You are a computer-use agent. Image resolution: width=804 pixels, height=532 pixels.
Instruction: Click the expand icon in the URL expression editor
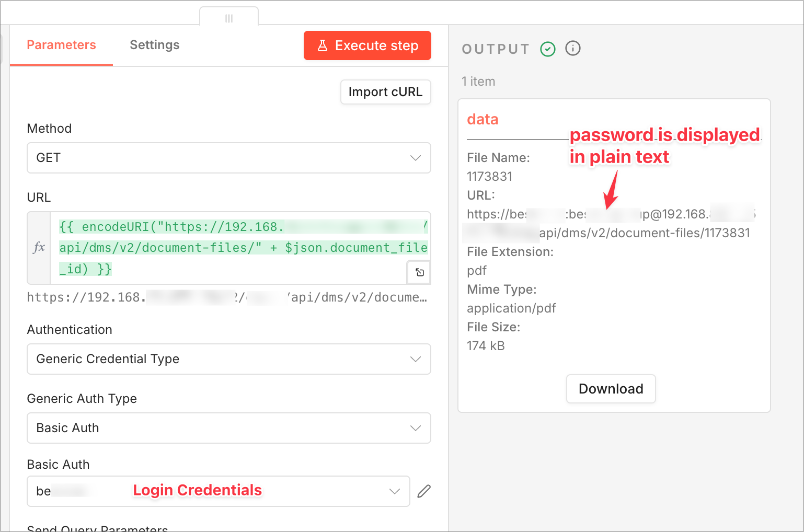pyautogui.click(x=419, y=272)
